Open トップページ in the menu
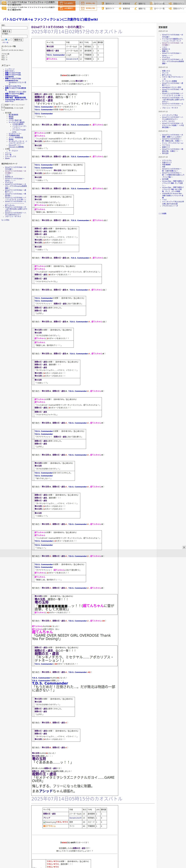Screen dimensions: 186x868 coord(10,69)
